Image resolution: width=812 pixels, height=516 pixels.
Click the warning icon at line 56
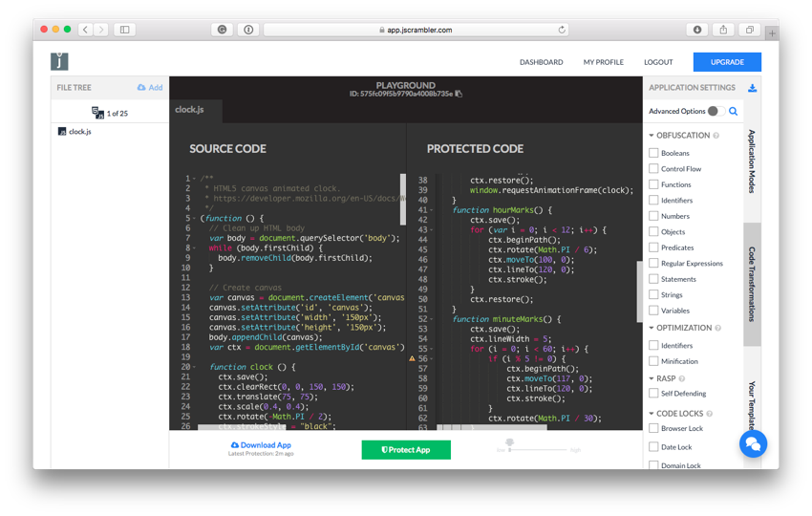coord(413,358)
